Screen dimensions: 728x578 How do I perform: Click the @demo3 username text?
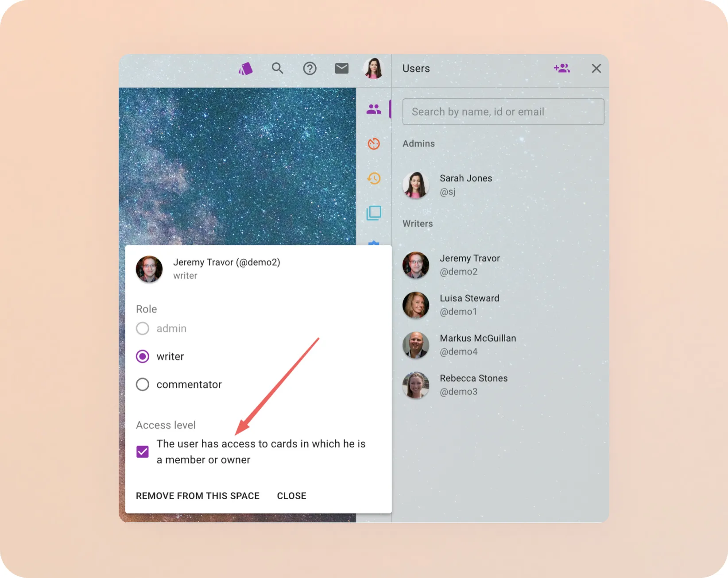(x=459, y=392)
